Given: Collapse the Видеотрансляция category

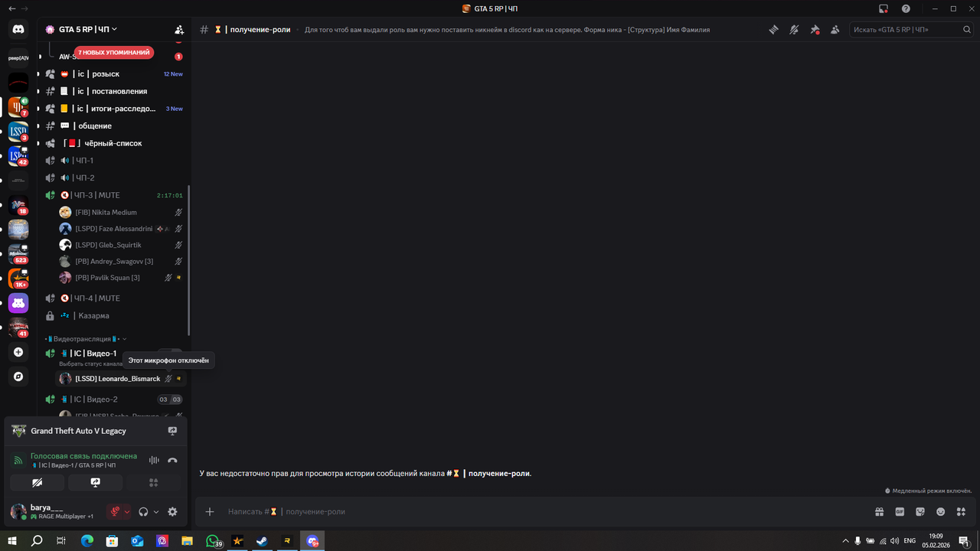Looking at the screenshot, I should click(x=86, y=339).
